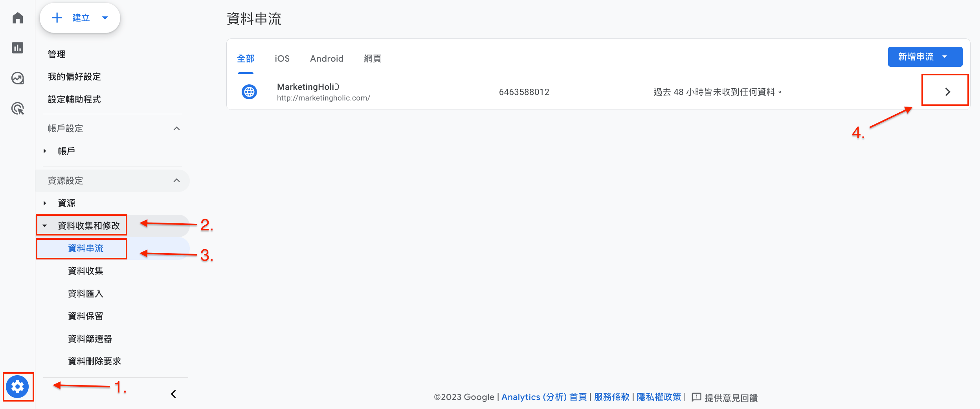Select the 網頁 tab
This screenshot has width=980, height=409.
point(373,58)
